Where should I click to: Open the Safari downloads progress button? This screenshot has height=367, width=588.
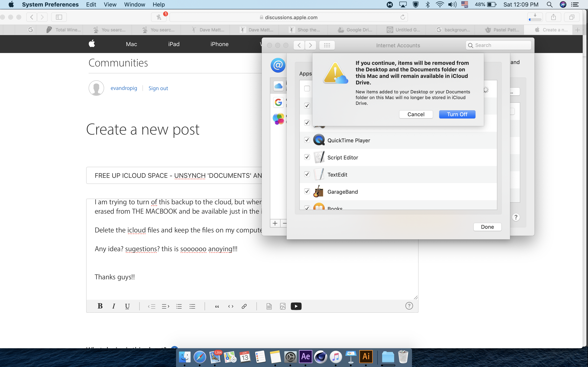535,17
